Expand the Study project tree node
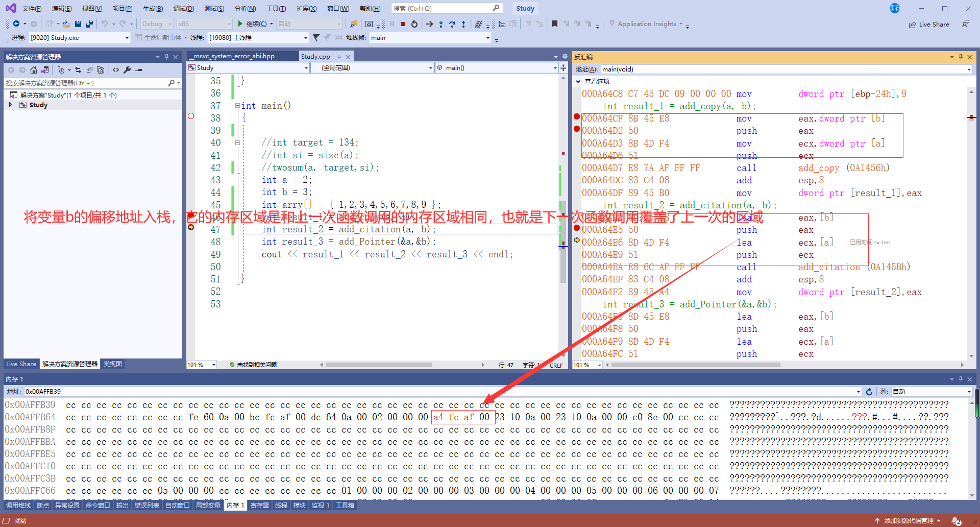This screenshot has width=980, height=527. pos(10,105)
